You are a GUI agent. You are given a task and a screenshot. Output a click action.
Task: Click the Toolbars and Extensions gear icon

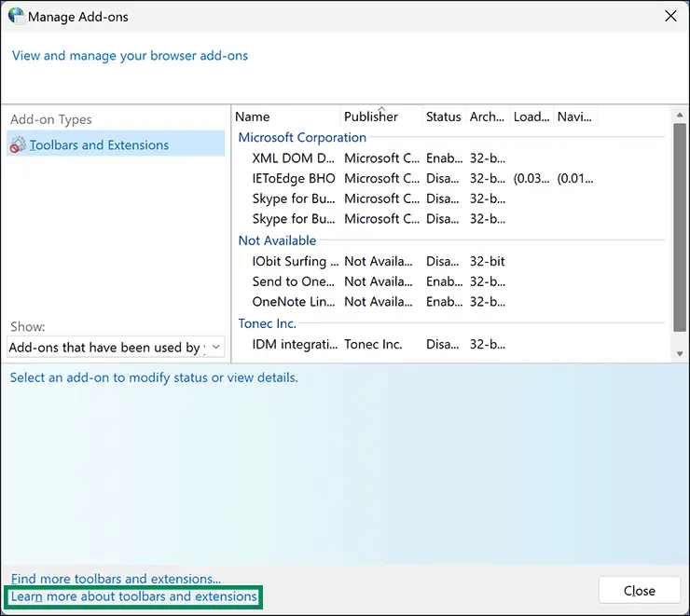pyautogui.click(x=18, y=144)
